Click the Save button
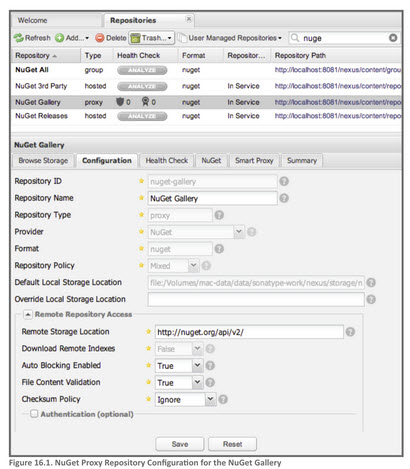Image resolution: width=410 pixels, height=469 pixels. pos(180,444)
